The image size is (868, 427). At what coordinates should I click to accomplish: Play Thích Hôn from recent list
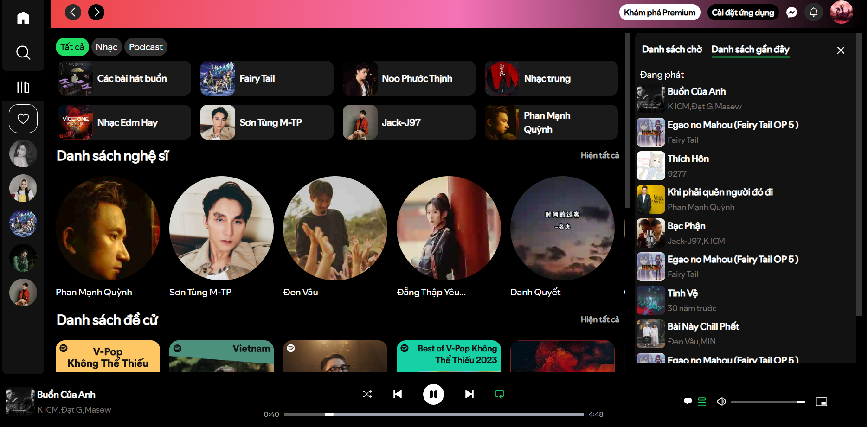click(x=746, y=166)
